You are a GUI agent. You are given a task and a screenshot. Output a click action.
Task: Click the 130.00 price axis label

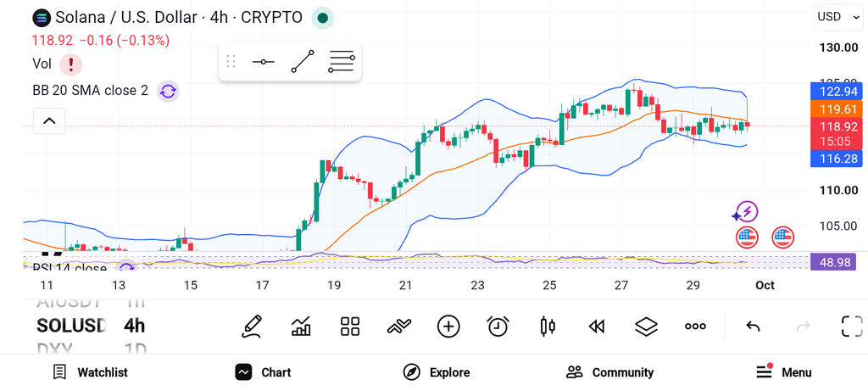coord(838,47)
